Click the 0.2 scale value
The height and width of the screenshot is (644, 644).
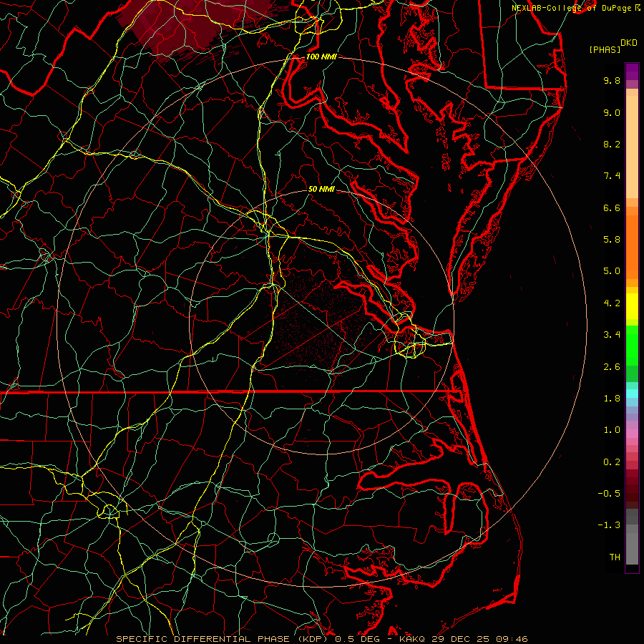(x=612, y=462)
